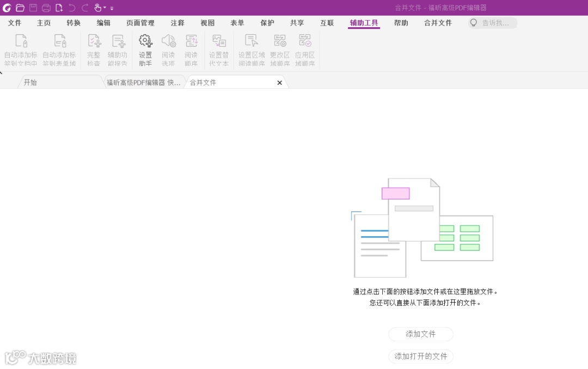
Task: Open 阅读选项 speaker tool
Action: (168, 50)
